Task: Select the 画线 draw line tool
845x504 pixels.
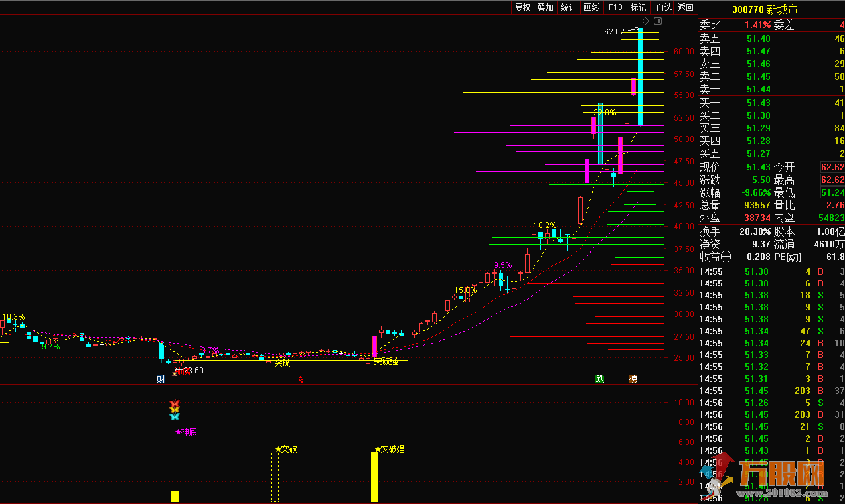Action: [591, 7]
